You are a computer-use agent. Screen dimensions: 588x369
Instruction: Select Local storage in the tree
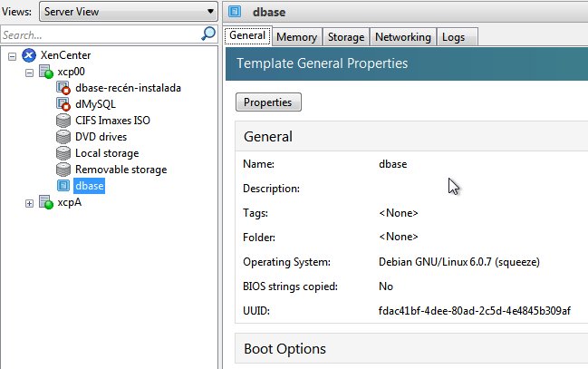click(107, 153)
